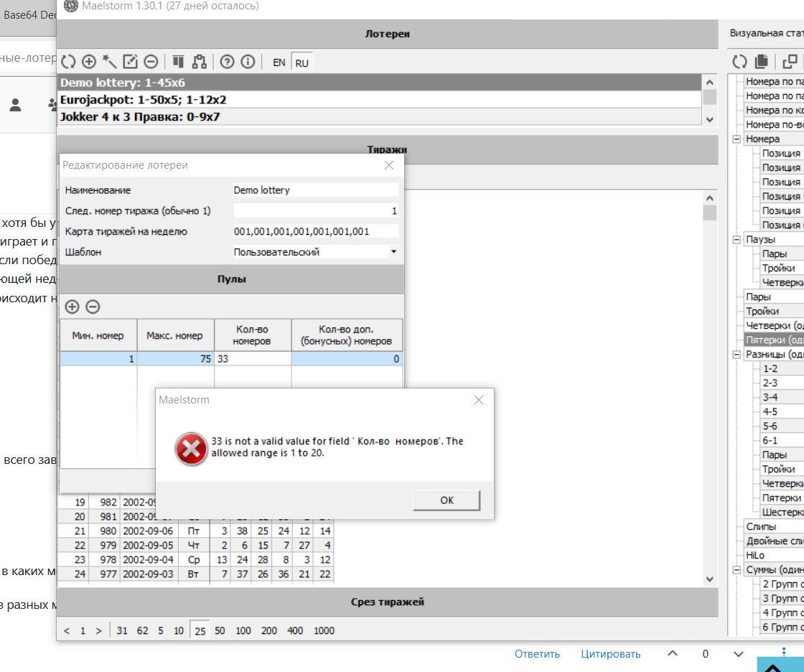Click the detach window icon in statistics panel

[x=790, y=62]
